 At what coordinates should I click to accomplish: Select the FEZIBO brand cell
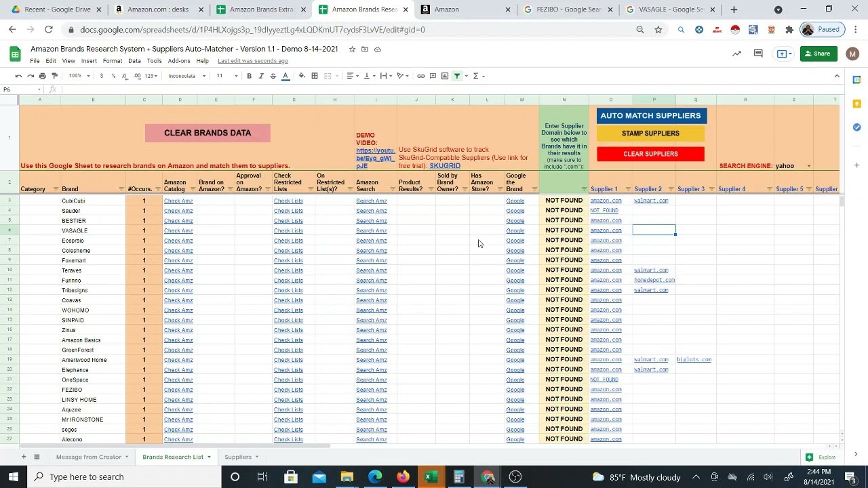(93, 390)
